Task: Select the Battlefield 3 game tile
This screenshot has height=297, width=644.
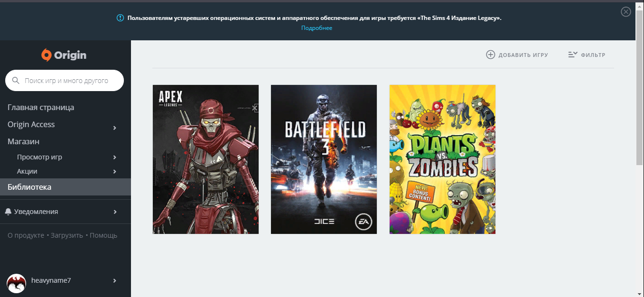Action: point(324,159)
